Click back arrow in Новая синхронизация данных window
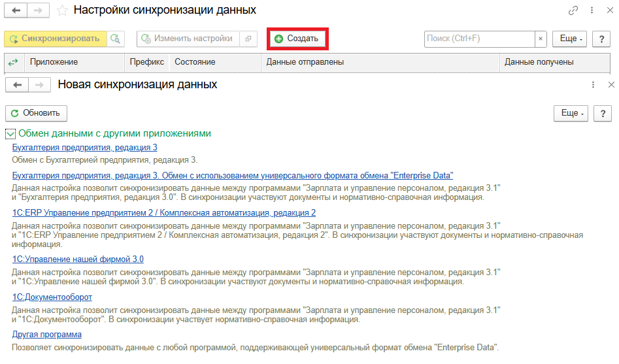The height and width of the screenshot is (364, 619). coord(16,85)
